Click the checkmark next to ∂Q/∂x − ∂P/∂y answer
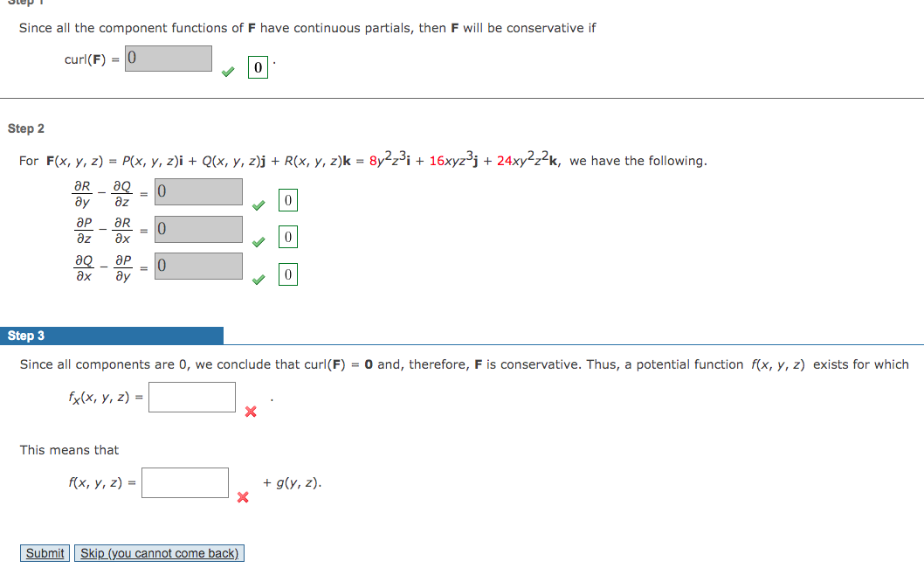 pyautogui.click(x=259, y=279)
